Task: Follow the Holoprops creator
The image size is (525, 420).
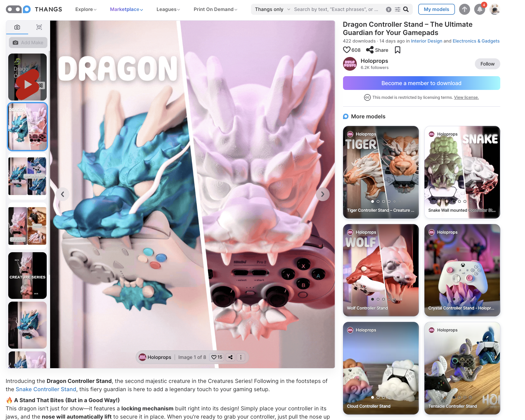Action: tap(487, 64)
